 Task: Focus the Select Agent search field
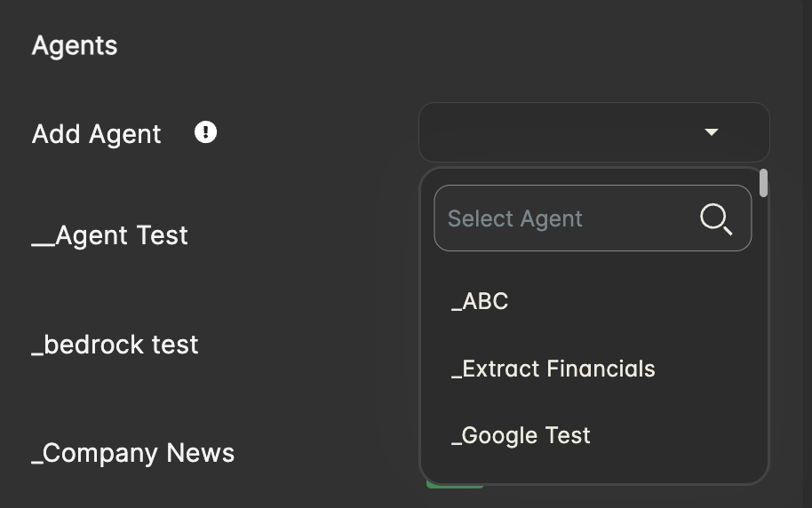(x=569, y=218)
